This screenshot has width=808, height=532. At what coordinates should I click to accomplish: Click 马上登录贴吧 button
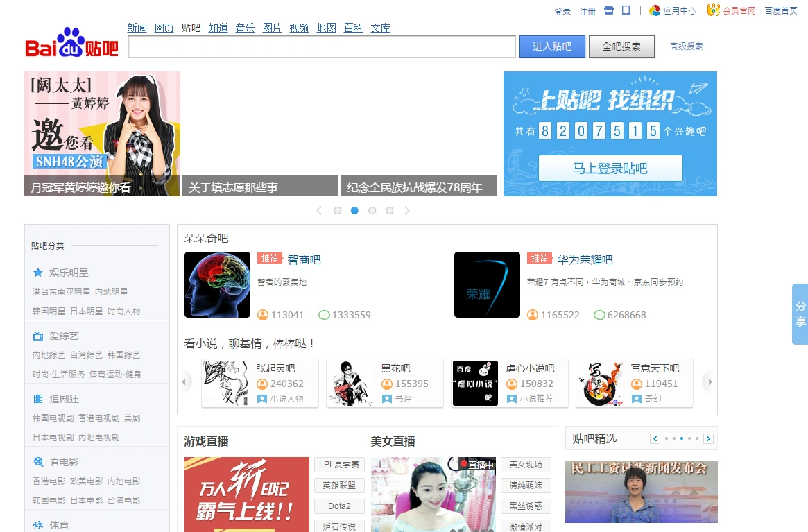[610, 168]
